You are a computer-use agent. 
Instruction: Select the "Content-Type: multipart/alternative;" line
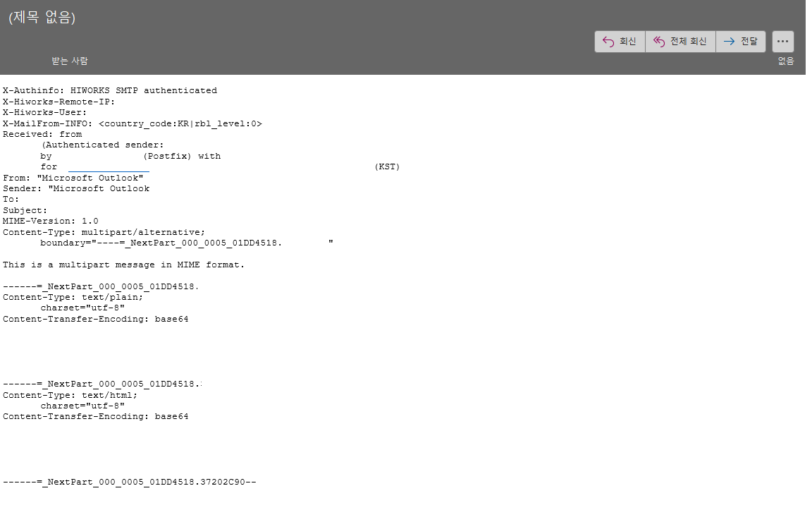click(104, 232)
